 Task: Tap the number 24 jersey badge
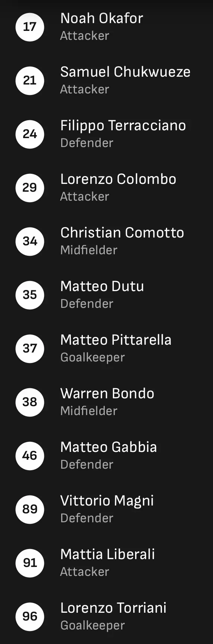coord(30,134)
